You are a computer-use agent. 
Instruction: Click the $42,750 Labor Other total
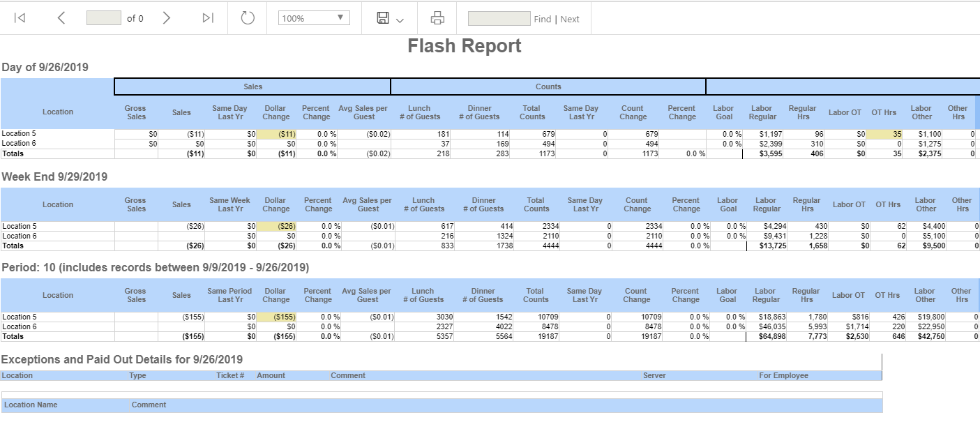point(930,336)
